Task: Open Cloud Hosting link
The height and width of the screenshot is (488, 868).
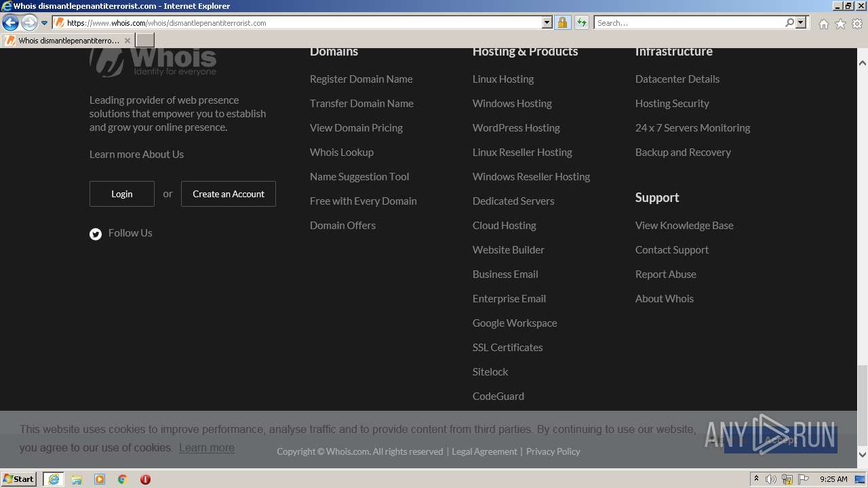Action: (x=505, y=226)
